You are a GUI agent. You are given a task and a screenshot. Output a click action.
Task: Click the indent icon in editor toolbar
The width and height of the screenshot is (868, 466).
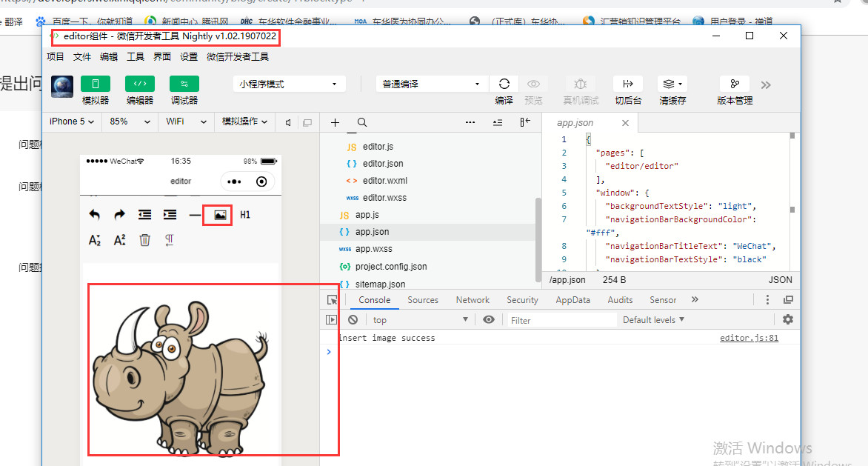(x=170, y=215)
